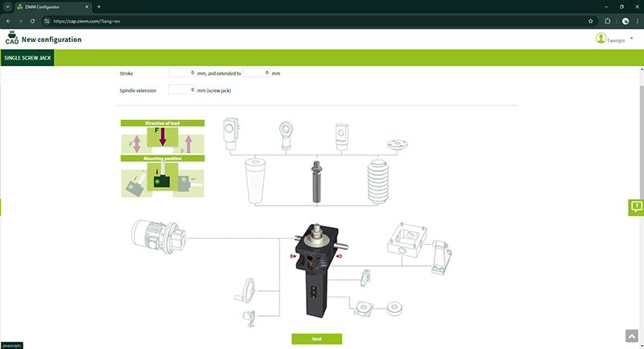644x349 pixels.
Task: Open a new browser tab
Action: (99, 6)
